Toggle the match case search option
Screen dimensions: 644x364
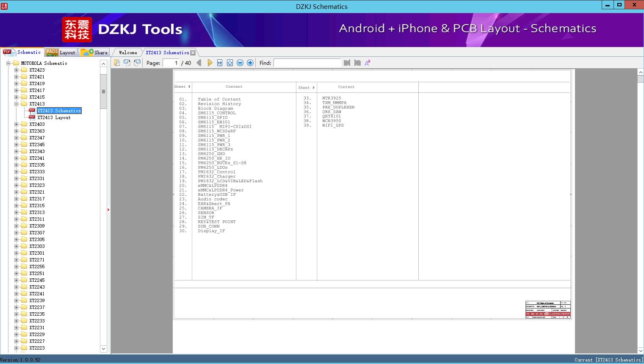(368, 63)
